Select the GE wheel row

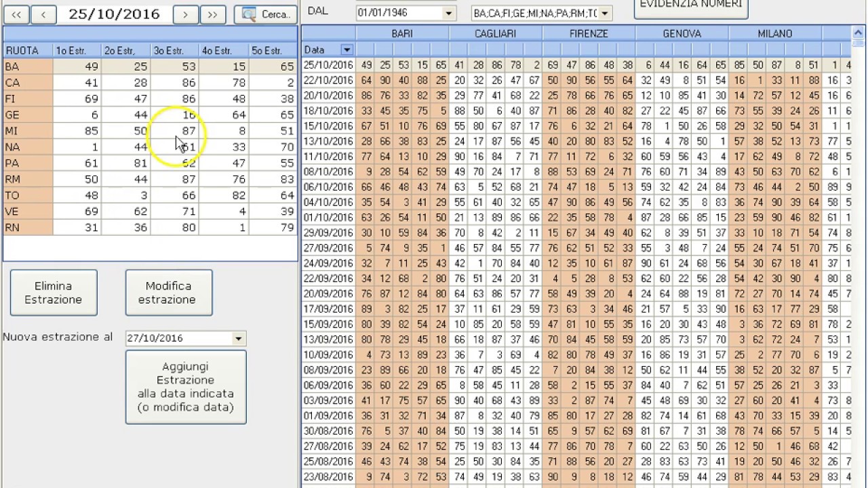point(150,115)
